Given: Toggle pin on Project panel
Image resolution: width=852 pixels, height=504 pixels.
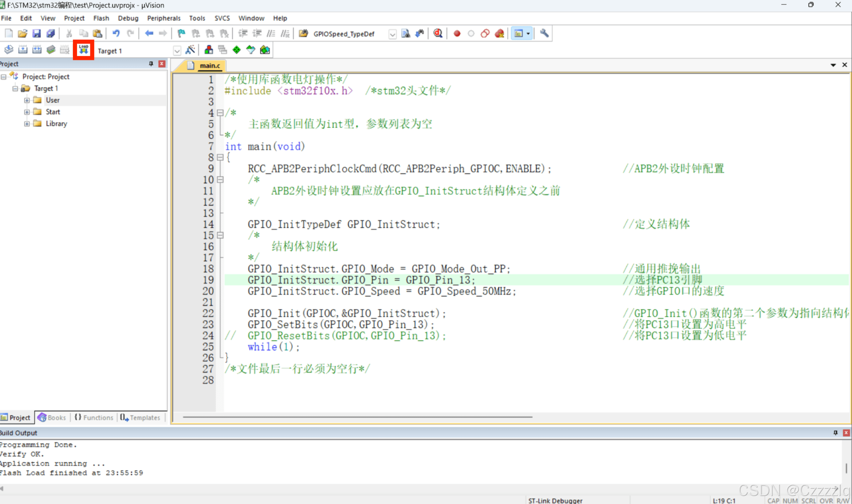Looking at the screenshot, I should (151, 64).
